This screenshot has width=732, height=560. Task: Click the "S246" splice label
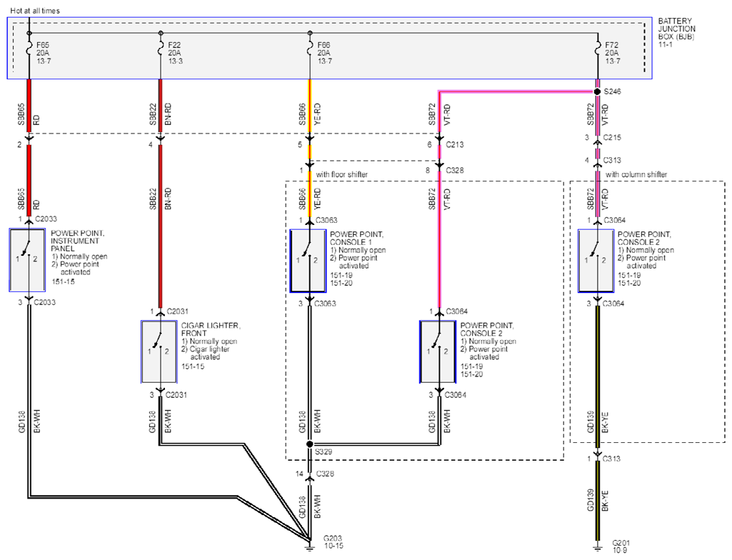tap(613, 91)
